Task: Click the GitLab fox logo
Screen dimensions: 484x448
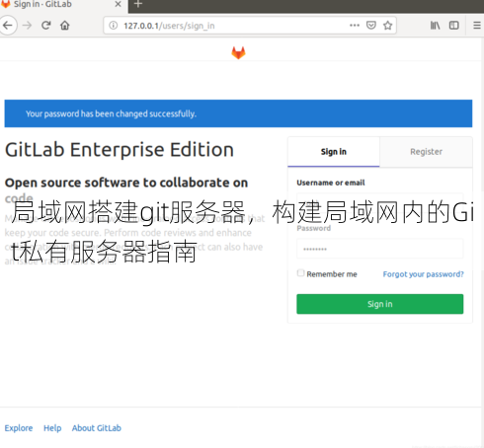Action: pos(238,52)
